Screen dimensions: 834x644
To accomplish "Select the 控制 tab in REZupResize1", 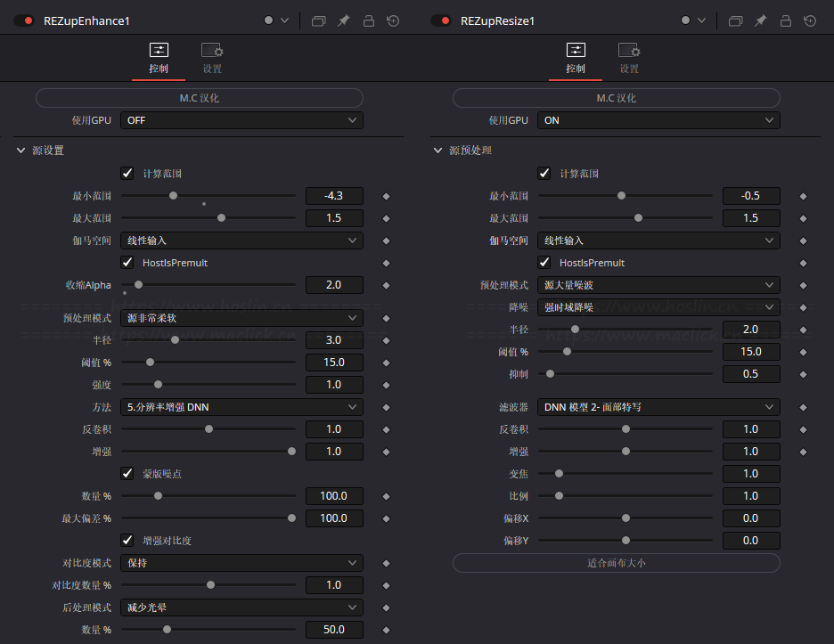I will (576, 58).
